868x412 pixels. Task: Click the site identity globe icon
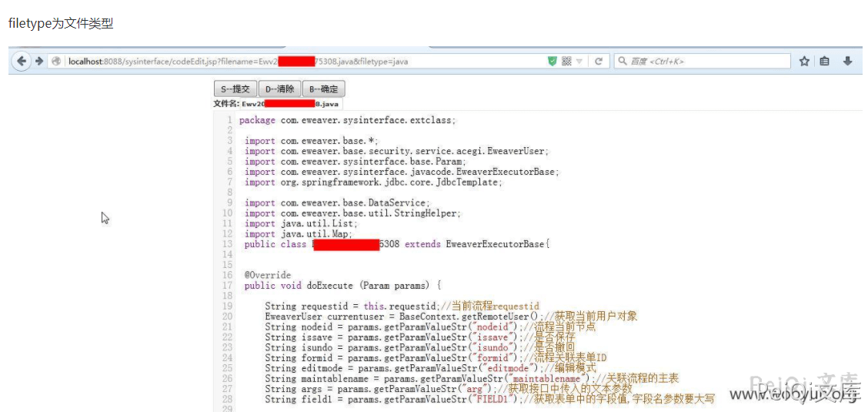(56, 62)
